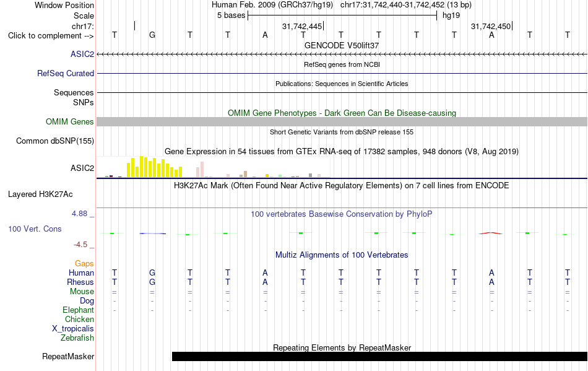Image resolution: width=588 pixels, height=371 pixels.
Task: Open the RefSeq Curated track label
Action: tap(65, 73)
